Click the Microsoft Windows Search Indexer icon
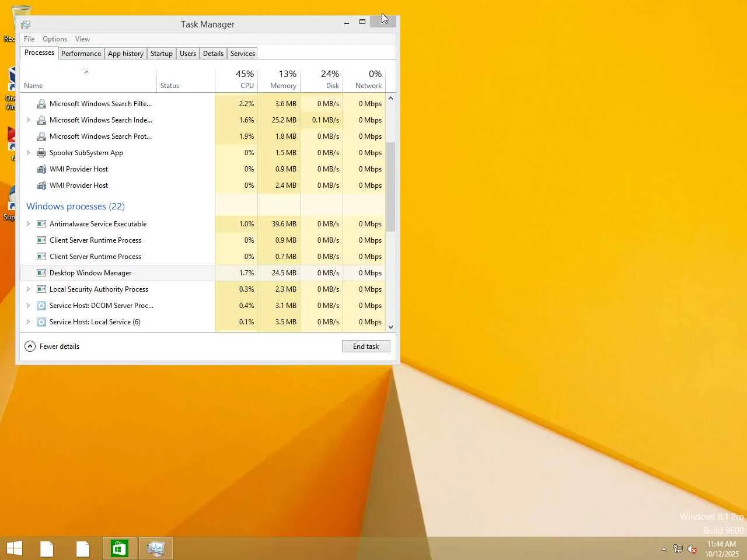This screenshot has width=747, height=560. 41,120
